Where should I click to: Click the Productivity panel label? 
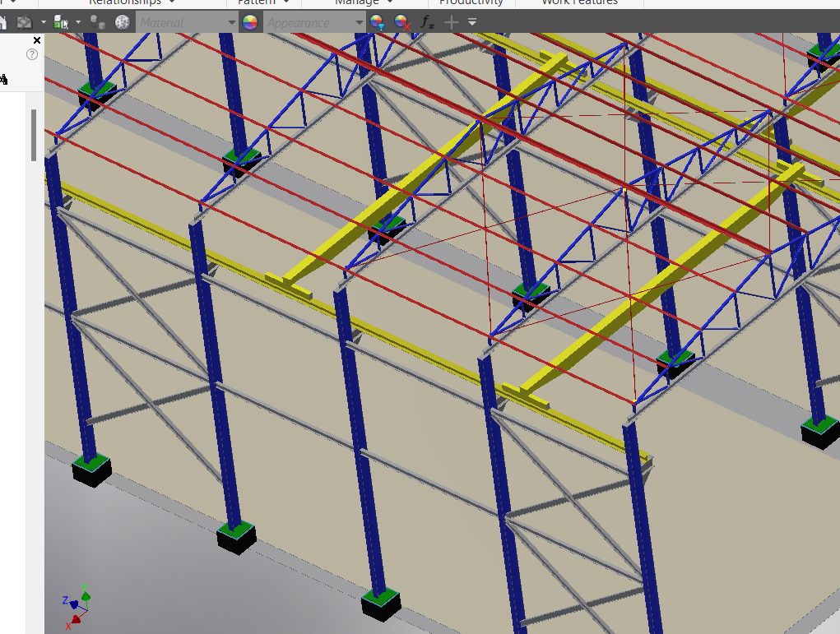tap(471, 2)
